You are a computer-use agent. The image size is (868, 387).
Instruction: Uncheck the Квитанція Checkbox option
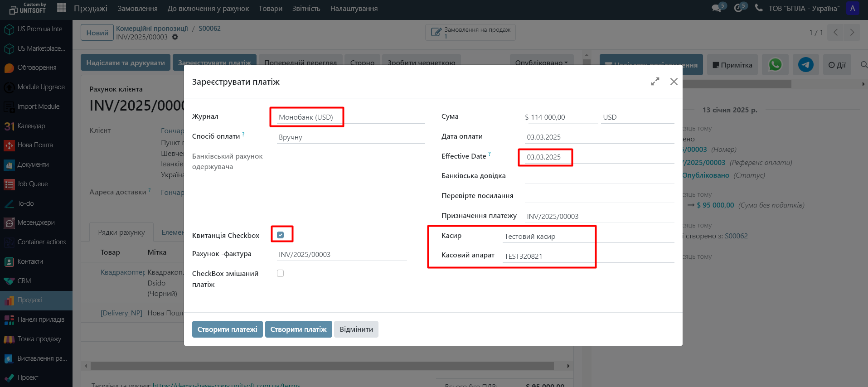coord(281,235)
